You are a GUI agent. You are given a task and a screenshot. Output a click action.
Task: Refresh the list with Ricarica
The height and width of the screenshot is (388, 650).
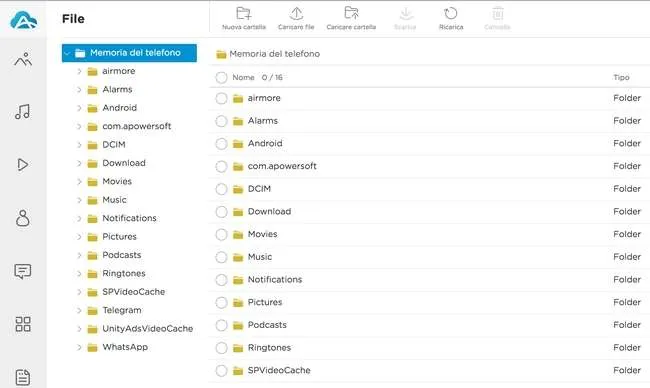(451, 19)
